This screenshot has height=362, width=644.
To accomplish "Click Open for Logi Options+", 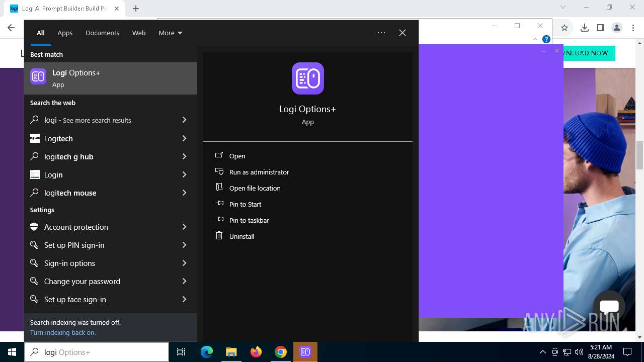I will 237,156.
